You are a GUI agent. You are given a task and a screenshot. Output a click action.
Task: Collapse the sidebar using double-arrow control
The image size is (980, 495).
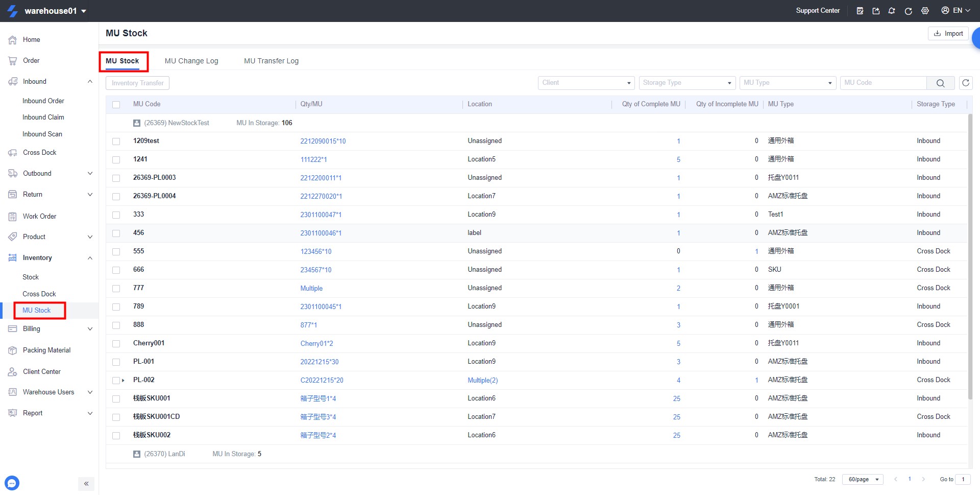86,484
